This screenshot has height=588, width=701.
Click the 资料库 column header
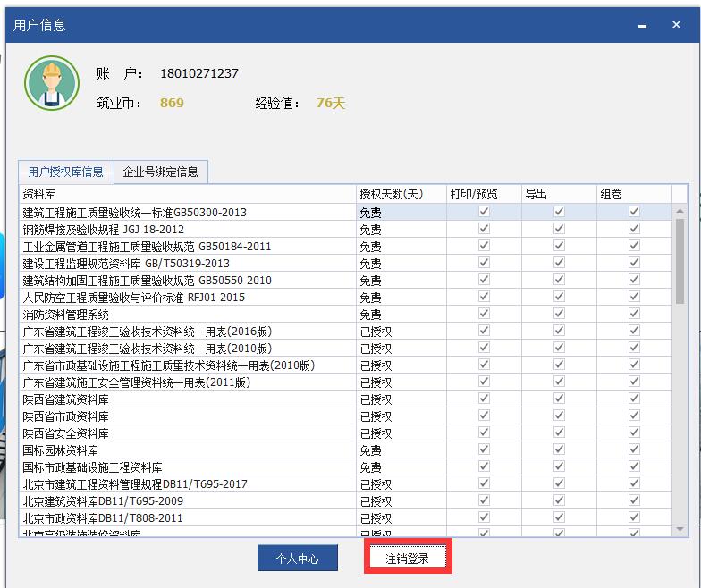[187, 194]
